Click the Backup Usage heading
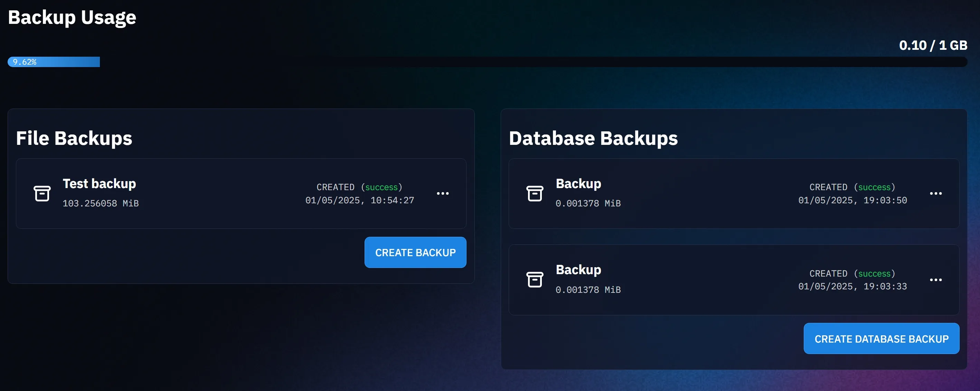This screenshot has height=391, width=980. (x=72, y=18)
